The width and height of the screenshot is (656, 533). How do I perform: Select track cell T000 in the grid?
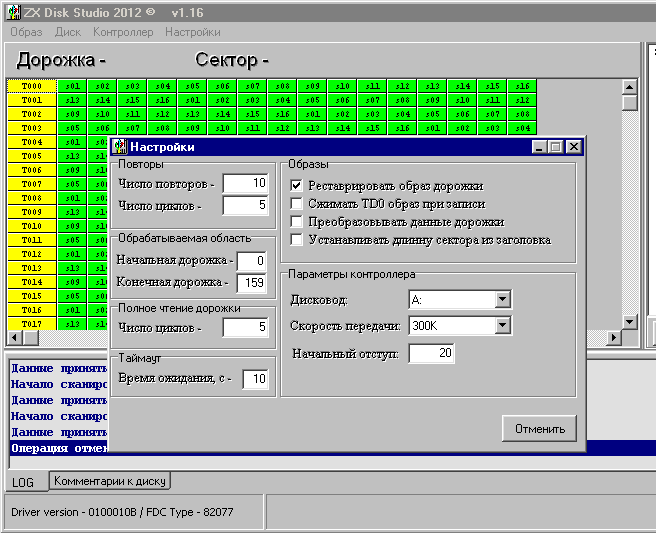point(31,86)
